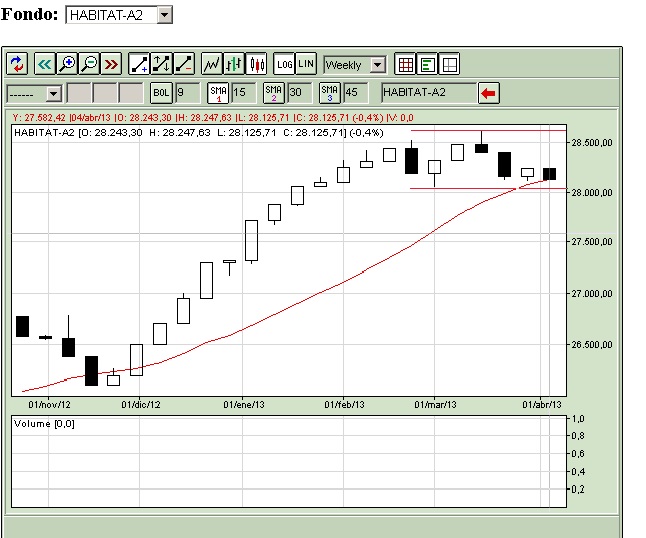This screenshot has height=538, width=646.
Task: Select the trendline with vertical arrows tool
Action: coord(162,64)
